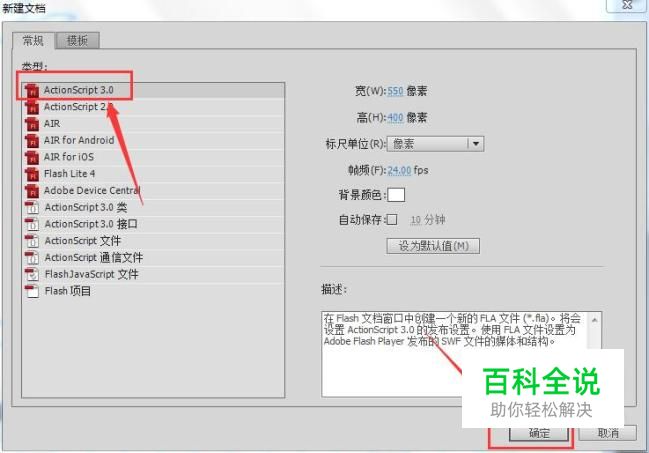Image resolution: width=649 pixels, height=453 pixels.
Task: Select ActionScript 3.0 document type
Action: click(x=153, y=90)
